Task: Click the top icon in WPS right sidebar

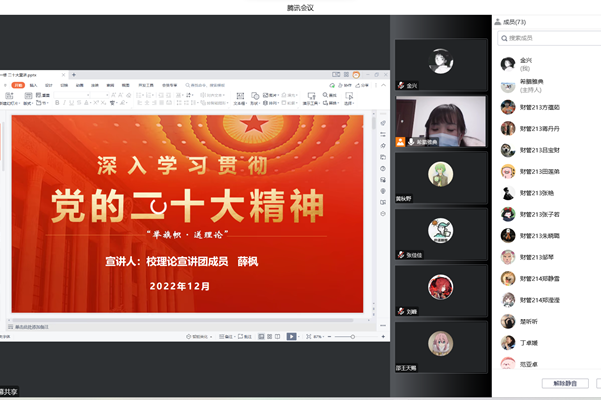Action: [384, 124]
